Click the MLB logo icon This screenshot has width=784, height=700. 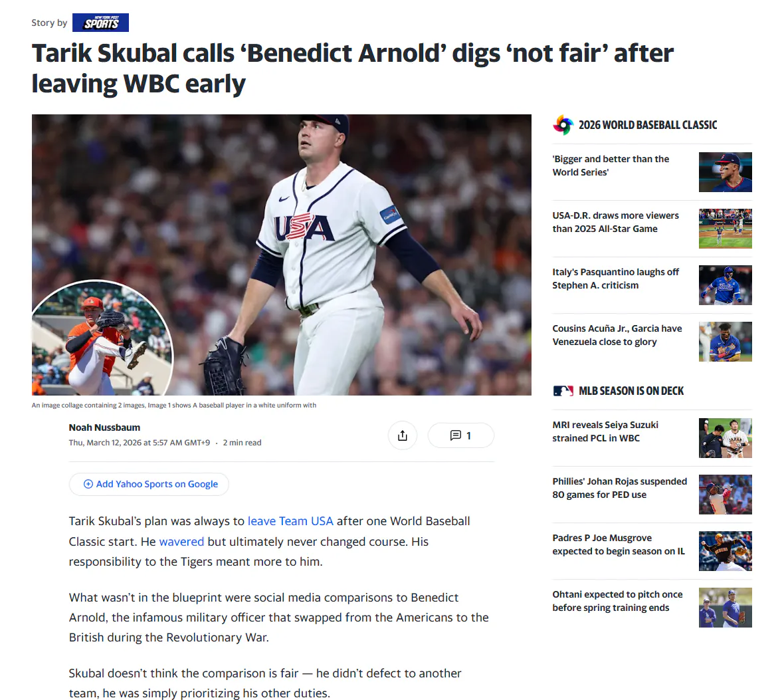[x=563, y=391]
